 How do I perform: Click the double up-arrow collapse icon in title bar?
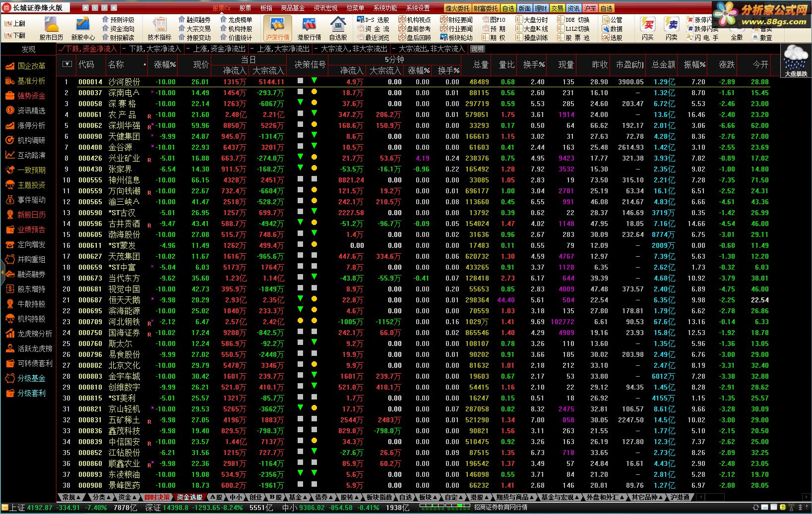pyautogui.click(x=114, y=8)
